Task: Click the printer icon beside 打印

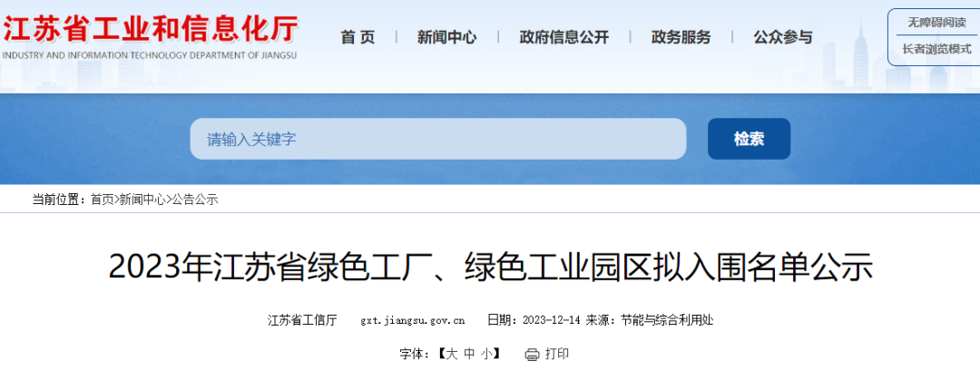Action: [x=532, y=354]
